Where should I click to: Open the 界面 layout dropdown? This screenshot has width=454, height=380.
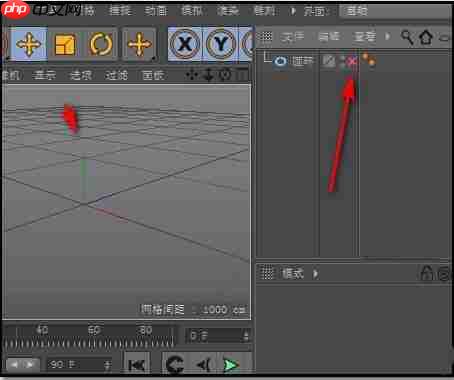(395, 11)
